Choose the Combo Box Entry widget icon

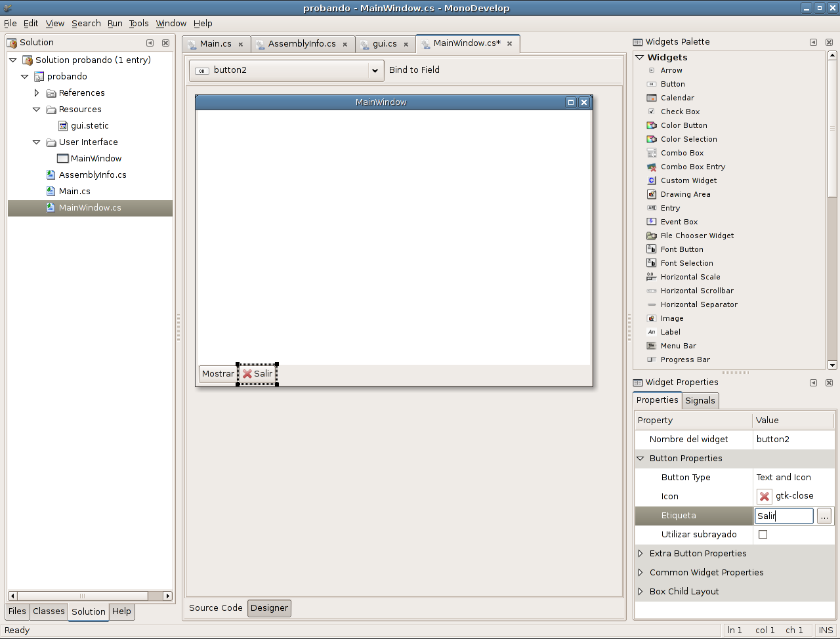tap(652, 167)
